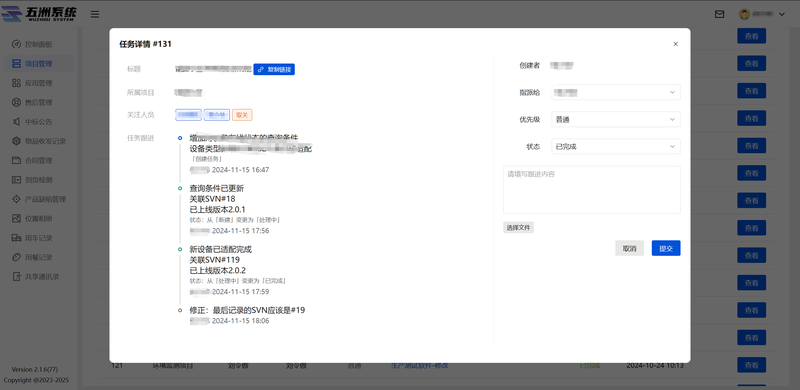Click the dialog title 任务详情 #131
This screenshot has width=800, height=390.
click(x=145, y=44)
